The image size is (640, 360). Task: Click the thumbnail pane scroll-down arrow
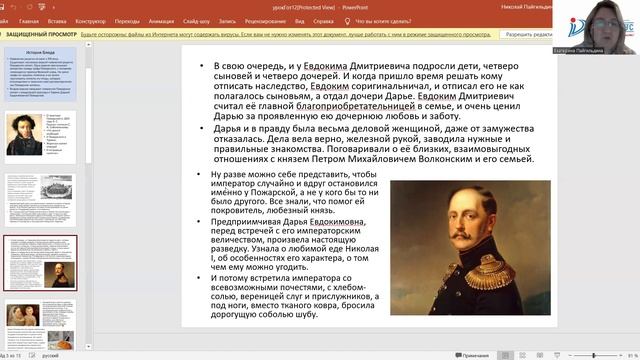point(89,347)
